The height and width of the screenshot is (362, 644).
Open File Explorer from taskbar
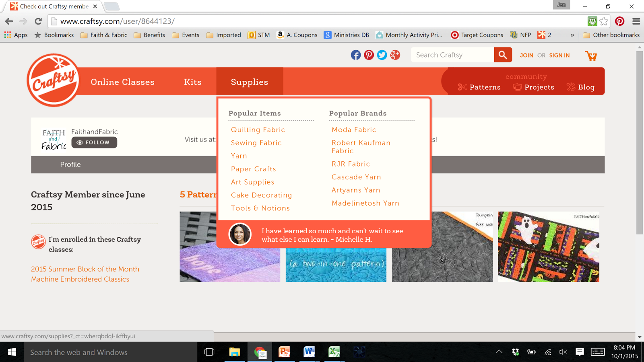(x=234, y=352)
